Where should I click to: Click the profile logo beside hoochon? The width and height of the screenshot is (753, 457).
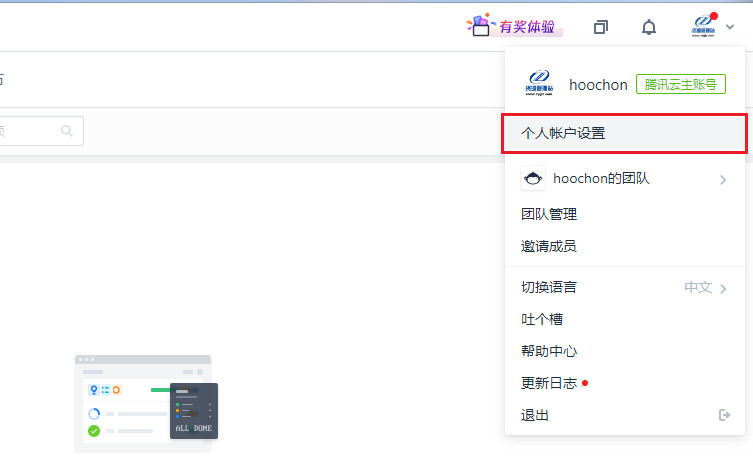(x=539, y=84)
